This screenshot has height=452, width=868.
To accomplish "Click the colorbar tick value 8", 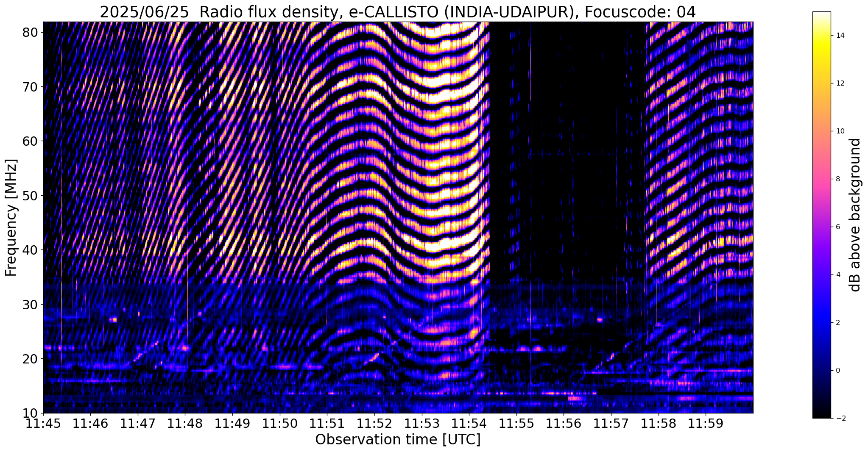I will pos(837,179).
